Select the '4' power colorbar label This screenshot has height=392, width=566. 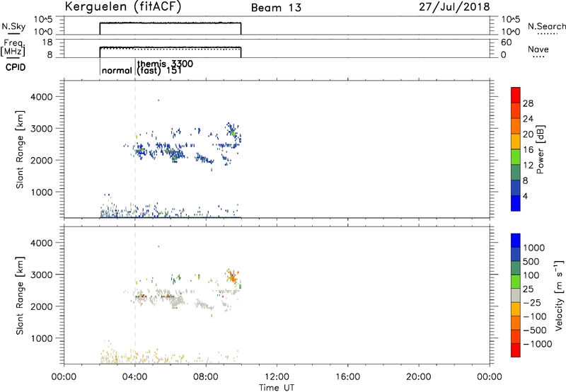click(525, 196)
